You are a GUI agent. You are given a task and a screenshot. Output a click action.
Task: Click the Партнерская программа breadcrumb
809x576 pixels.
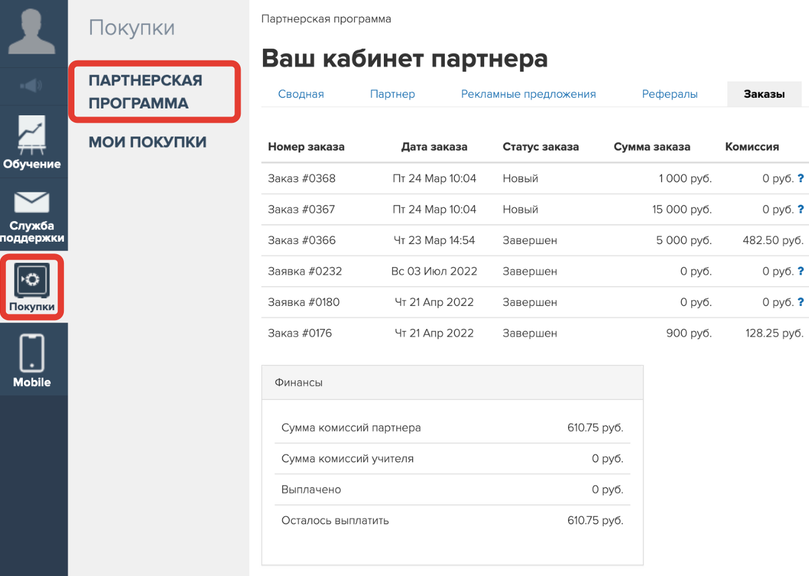click(326, 19)
